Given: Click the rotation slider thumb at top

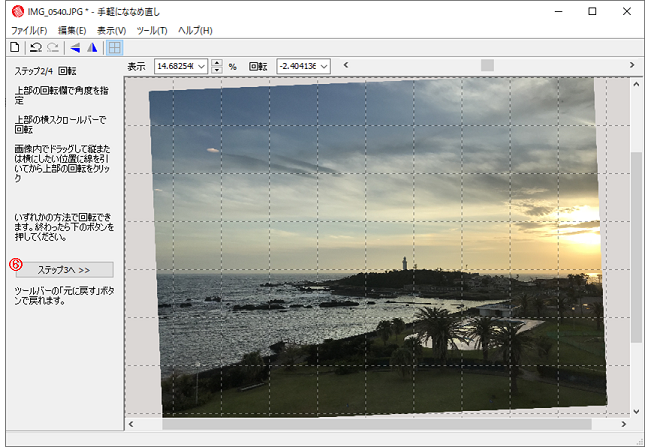Looking at the screenshot, I should (x=488, y=66).
